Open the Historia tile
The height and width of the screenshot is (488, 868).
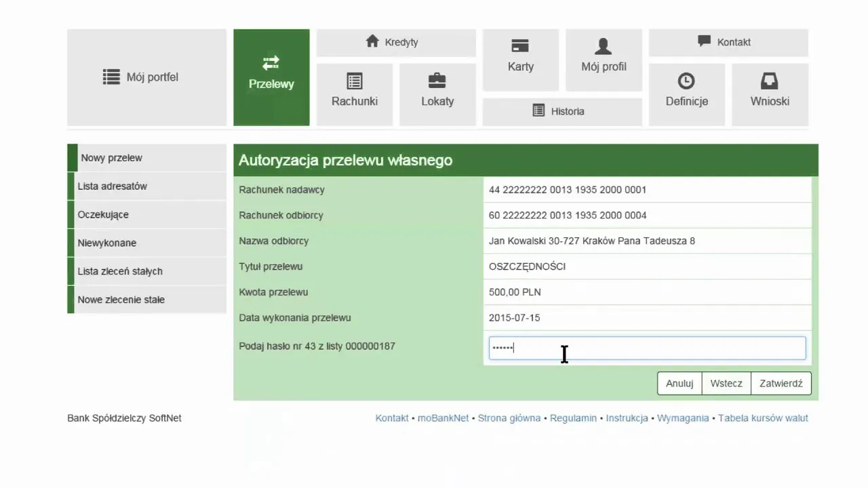pos(561,111)
